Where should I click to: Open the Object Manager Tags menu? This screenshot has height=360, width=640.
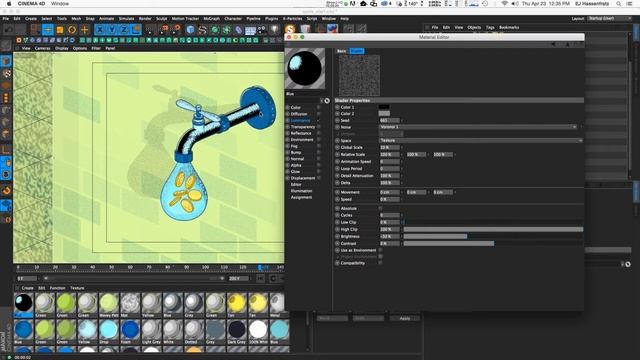(490, 27)
